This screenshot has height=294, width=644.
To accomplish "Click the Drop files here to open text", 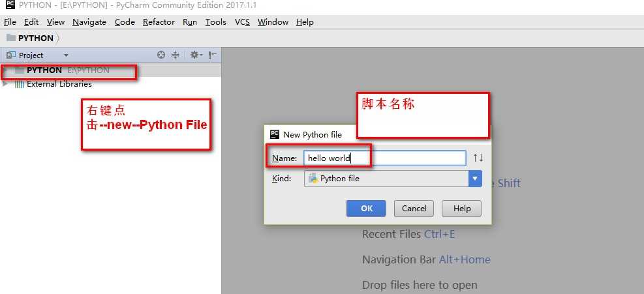I will [x=420, y=285].
